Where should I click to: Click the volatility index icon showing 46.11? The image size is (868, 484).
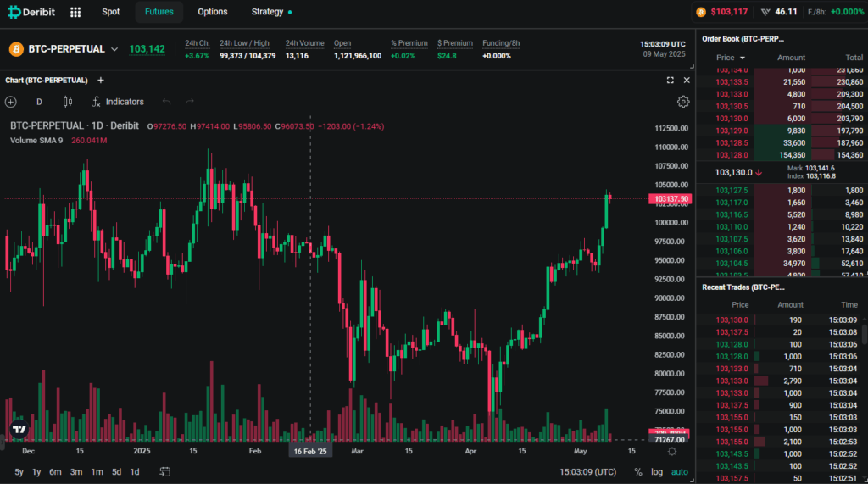(x=765, y=12)
